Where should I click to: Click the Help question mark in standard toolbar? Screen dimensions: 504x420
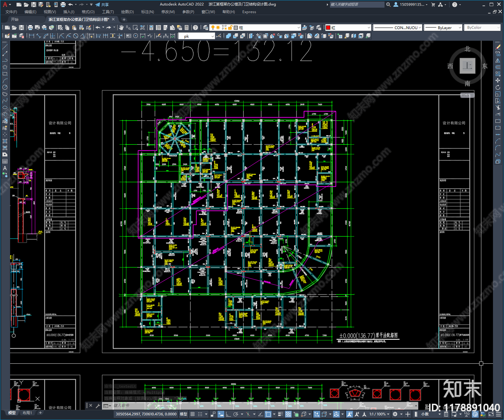click(195, 28)
